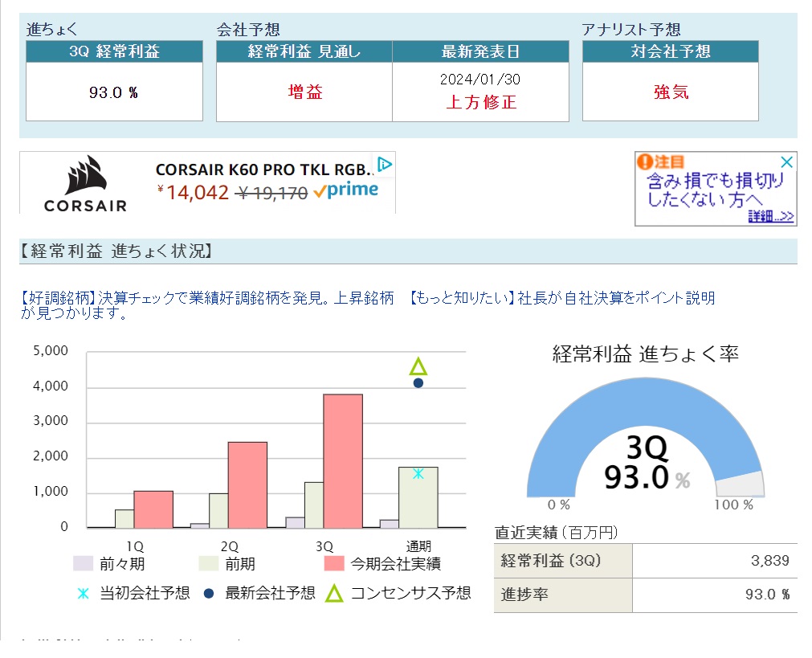Image resolution: width=812 pixels, height=658 pixels.
Task: Click green consensus triangle marker on chart
Action: [418, 367]
